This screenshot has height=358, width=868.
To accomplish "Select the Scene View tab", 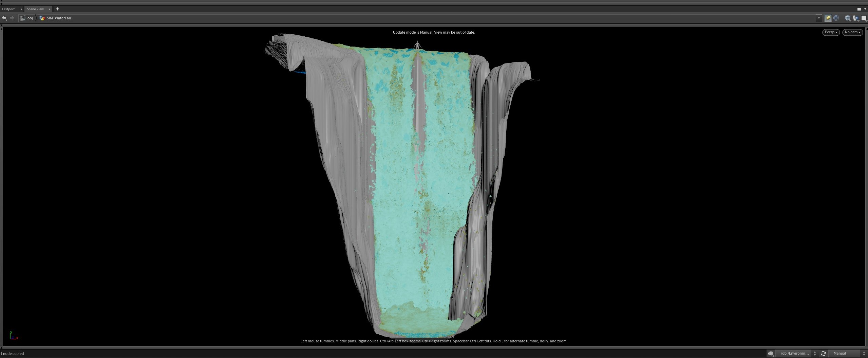I will click(35, 9).
